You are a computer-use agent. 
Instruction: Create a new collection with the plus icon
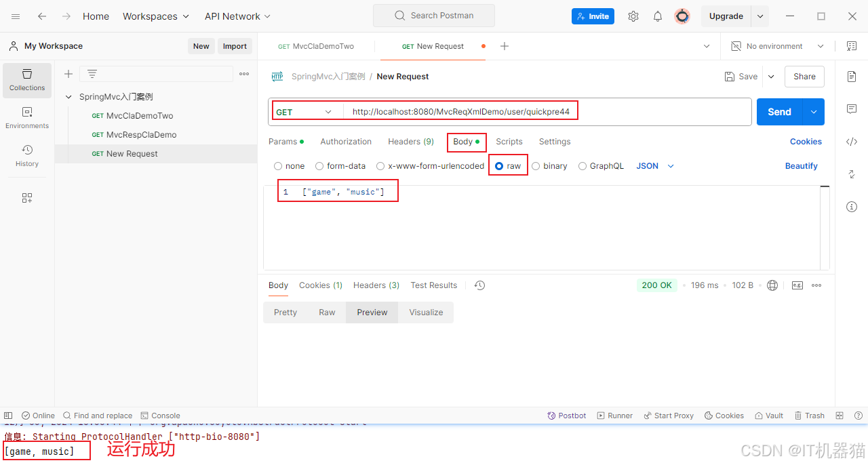(68, 74)
